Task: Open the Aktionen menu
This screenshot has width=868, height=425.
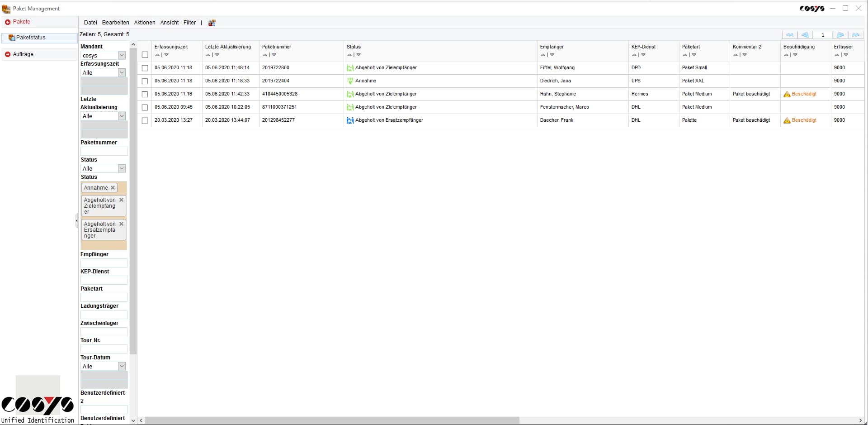Action: (144, 22)
